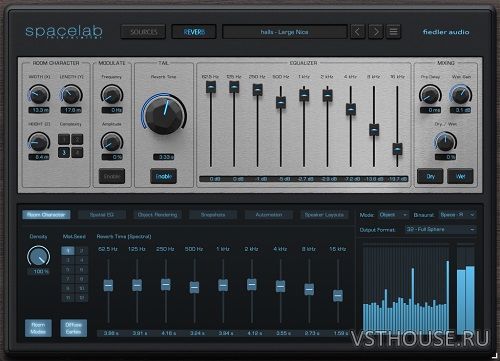500x361 pixels.
Task: Click the 500 Hz equalizer fader
Action: 281,102
